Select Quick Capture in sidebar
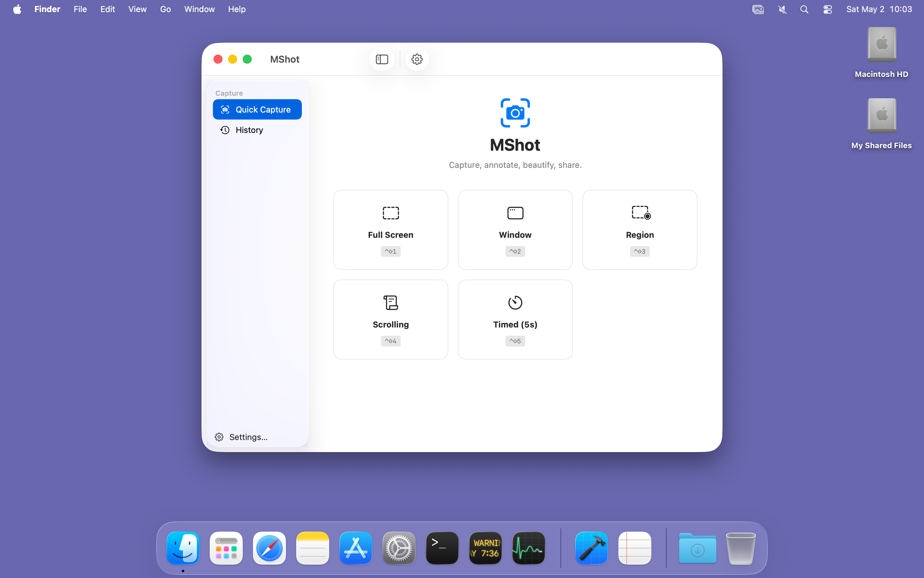This screenshot has height=578, width=924. tap(257, 109)
